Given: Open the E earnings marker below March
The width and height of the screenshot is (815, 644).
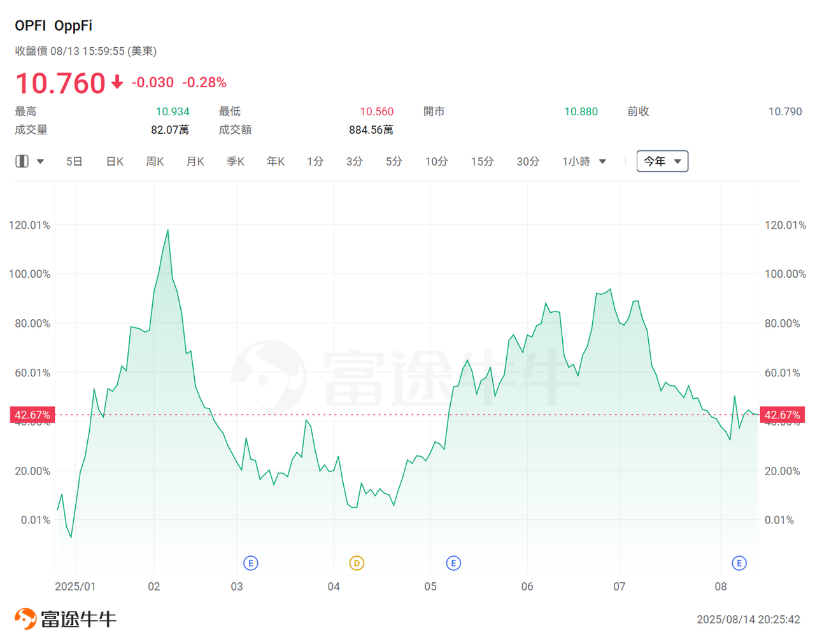Looking at the screenshot, I should coord(250,563).
